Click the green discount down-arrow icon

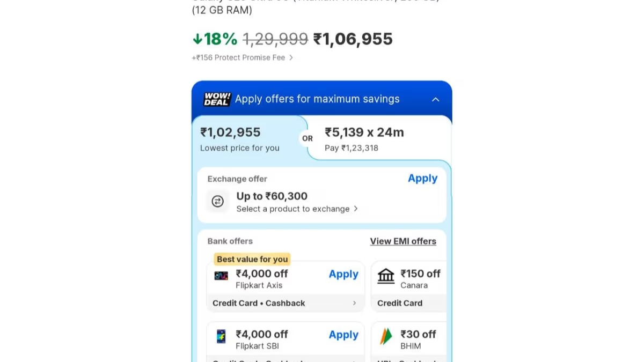197,39
